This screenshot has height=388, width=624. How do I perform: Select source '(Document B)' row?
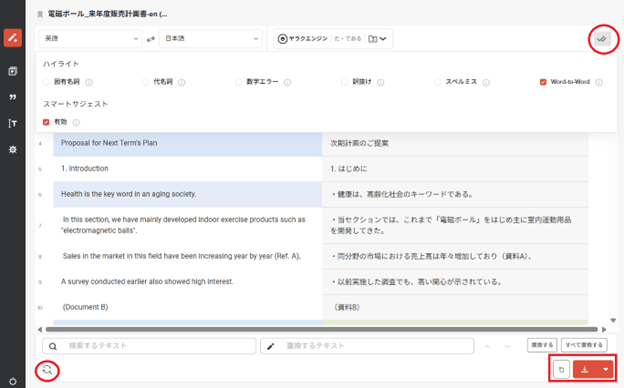pos(187,307)
